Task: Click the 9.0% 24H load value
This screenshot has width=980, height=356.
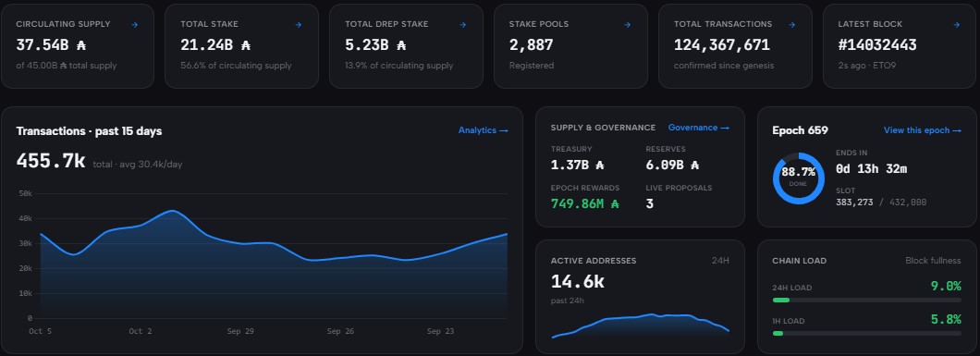Action: 946,286
